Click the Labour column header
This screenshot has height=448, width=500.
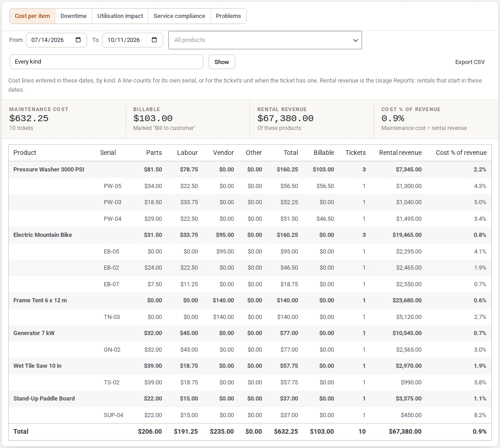point(187,153)
